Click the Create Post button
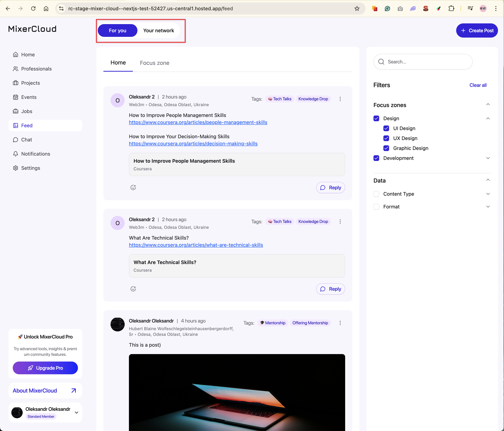Screen dimensions: 504x431 477,31
